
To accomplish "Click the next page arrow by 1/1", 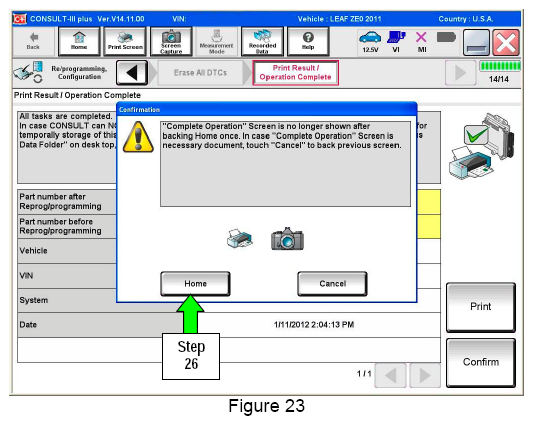I will click(425, 376).
